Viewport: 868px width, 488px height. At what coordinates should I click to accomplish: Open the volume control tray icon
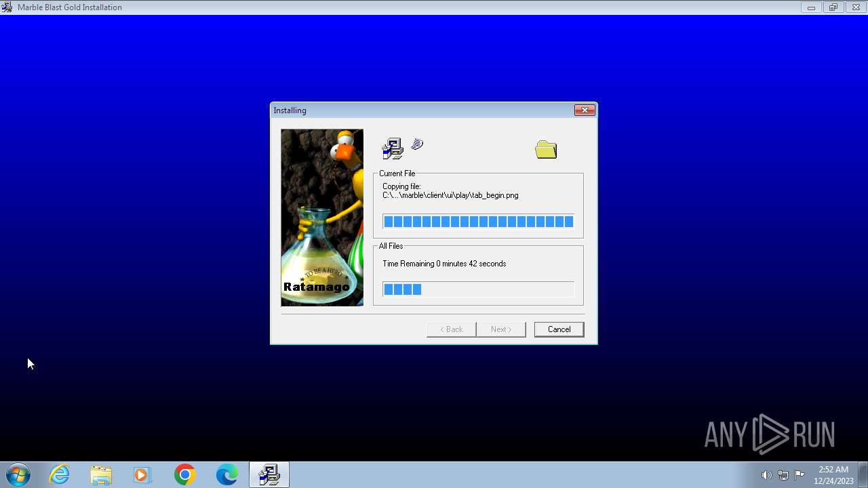766,474
